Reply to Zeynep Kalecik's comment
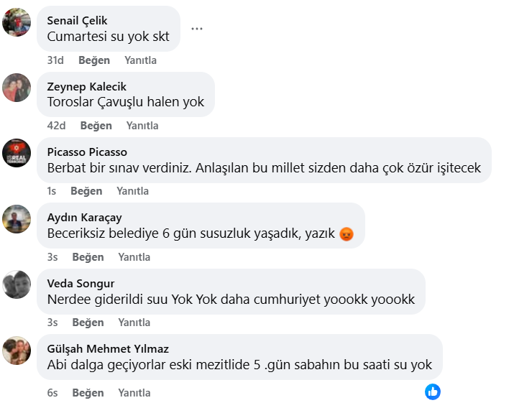This screenshot has width=532, height=408. point(142,126)
